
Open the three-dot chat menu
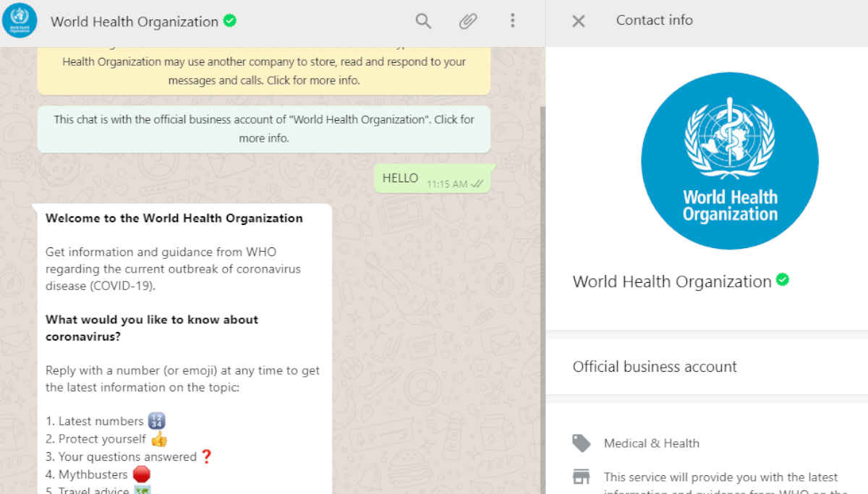(x=513, y=21)
